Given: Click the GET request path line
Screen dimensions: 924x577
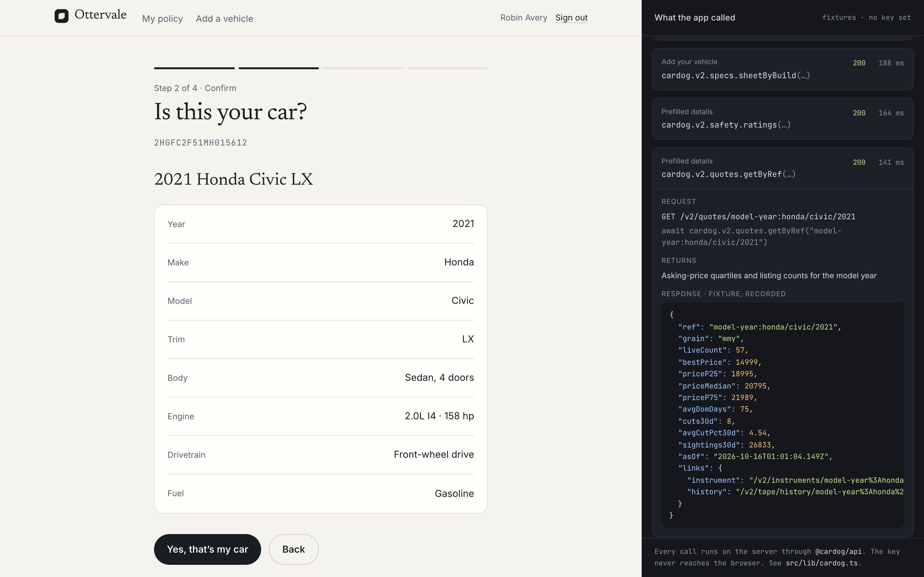Looking at the screenshot, I should pos(758,217).
